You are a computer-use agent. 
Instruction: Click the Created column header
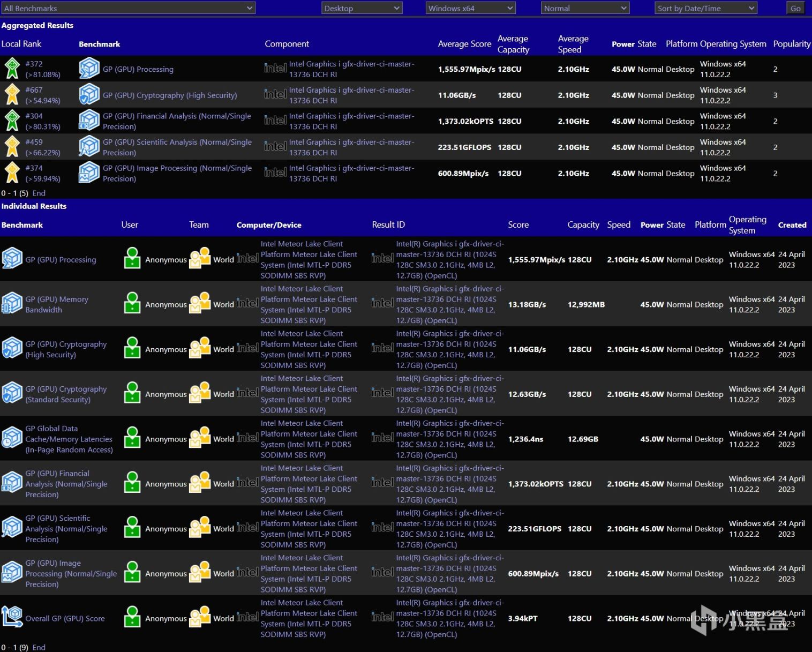(x=792, y=225)
